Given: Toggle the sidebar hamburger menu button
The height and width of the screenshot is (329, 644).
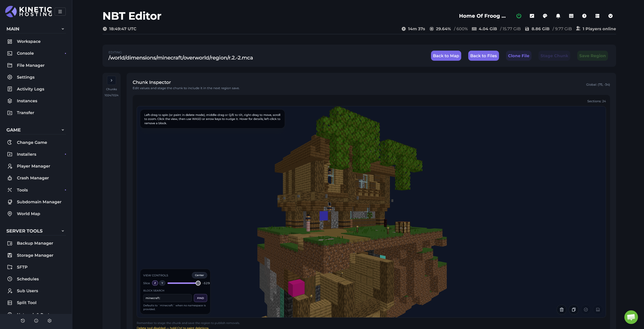Looking at the screenshot, I should point(60,12).
